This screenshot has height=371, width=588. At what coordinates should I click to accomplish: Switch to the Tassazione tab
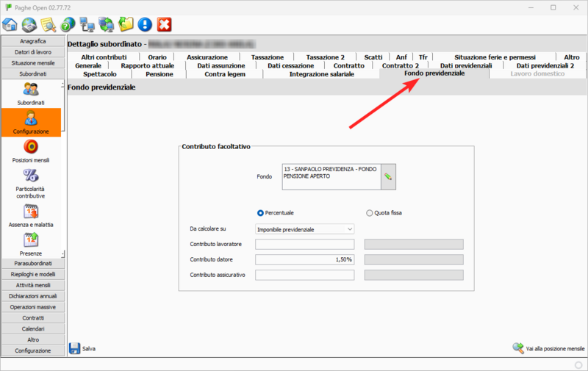(267, 57)
